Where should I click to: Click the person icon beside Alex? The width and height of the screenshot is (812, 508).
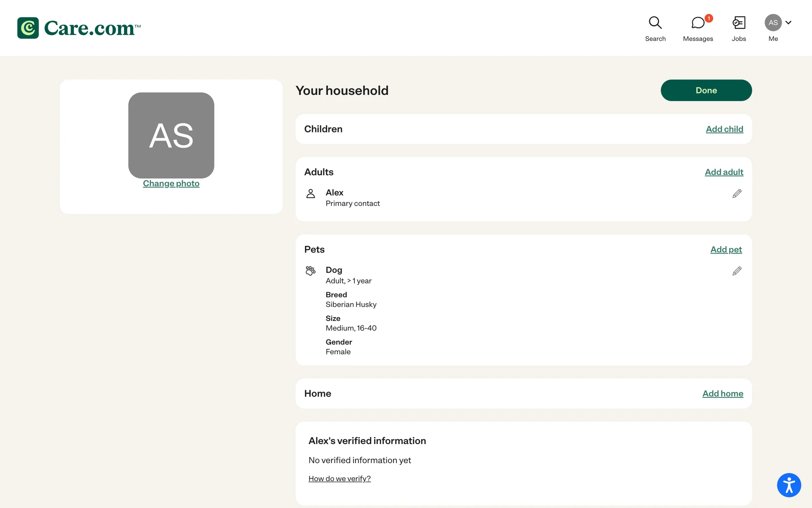[310, 194]
